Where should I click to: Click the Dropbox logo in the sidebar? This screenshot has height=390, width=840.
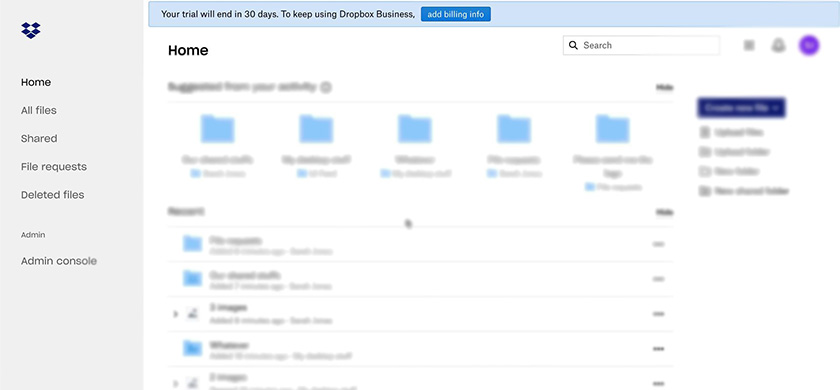point(31,30)
